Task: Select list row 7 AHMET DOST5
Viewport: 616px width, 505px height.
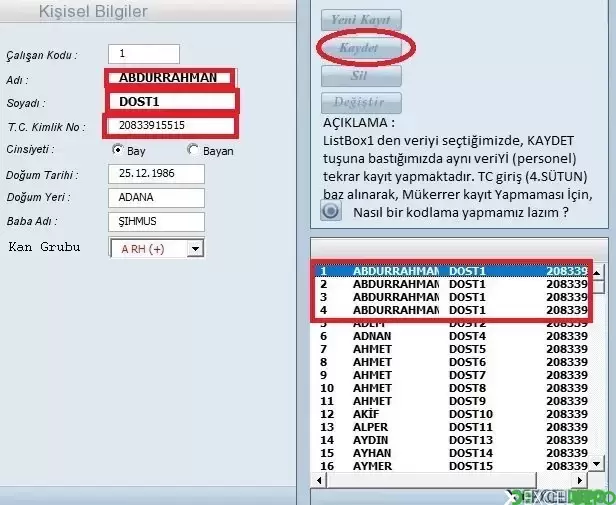Action: pos(452,349)
